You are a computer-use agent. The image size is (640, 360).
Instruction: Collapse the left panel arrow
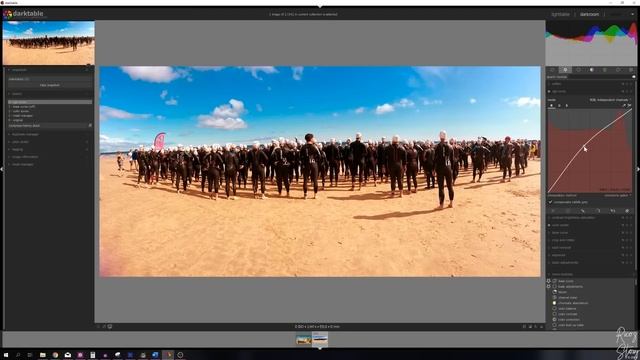[2, 169]
